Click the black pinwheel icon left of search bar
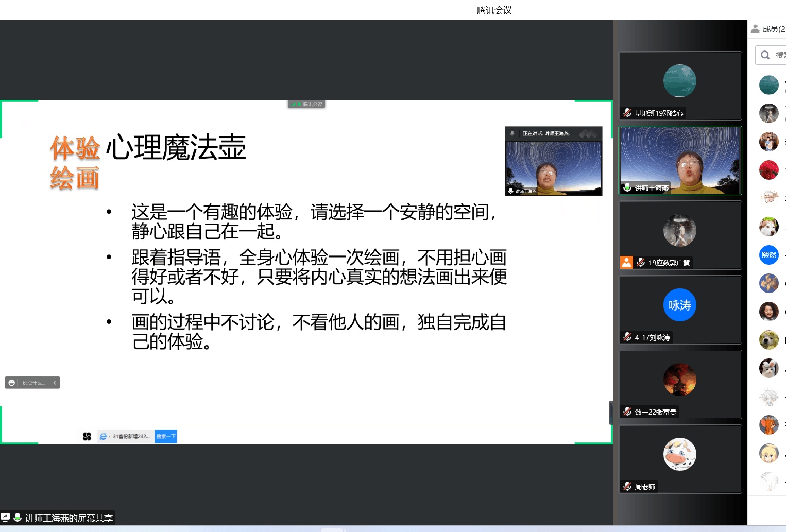 click(87, 436)
